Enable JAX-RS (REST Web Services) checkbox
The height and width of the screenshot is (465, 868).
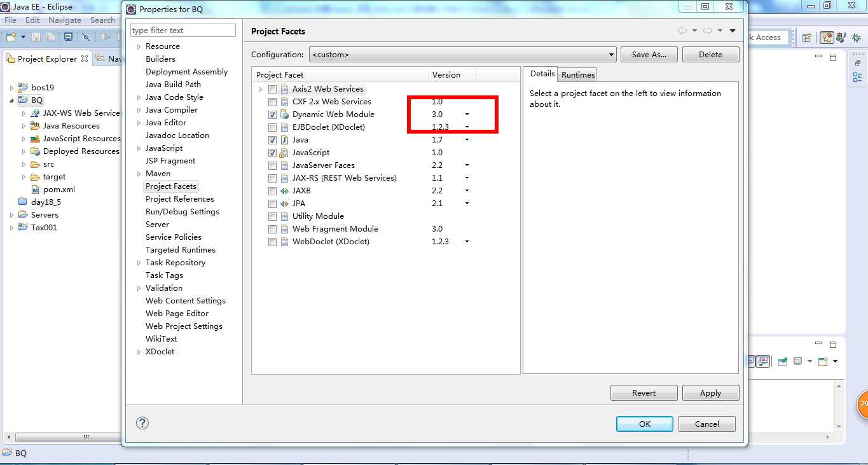click(x=272, y=178)
